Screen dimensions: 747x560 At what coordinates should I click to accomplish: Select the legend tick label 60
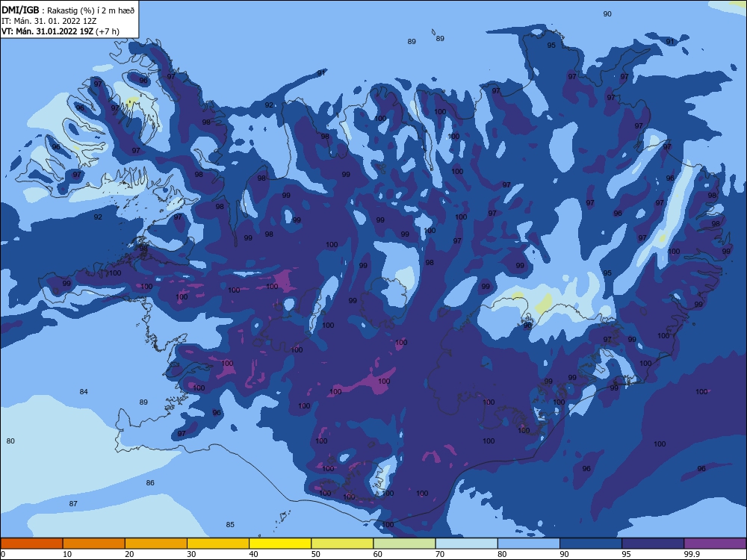point(377,554)
